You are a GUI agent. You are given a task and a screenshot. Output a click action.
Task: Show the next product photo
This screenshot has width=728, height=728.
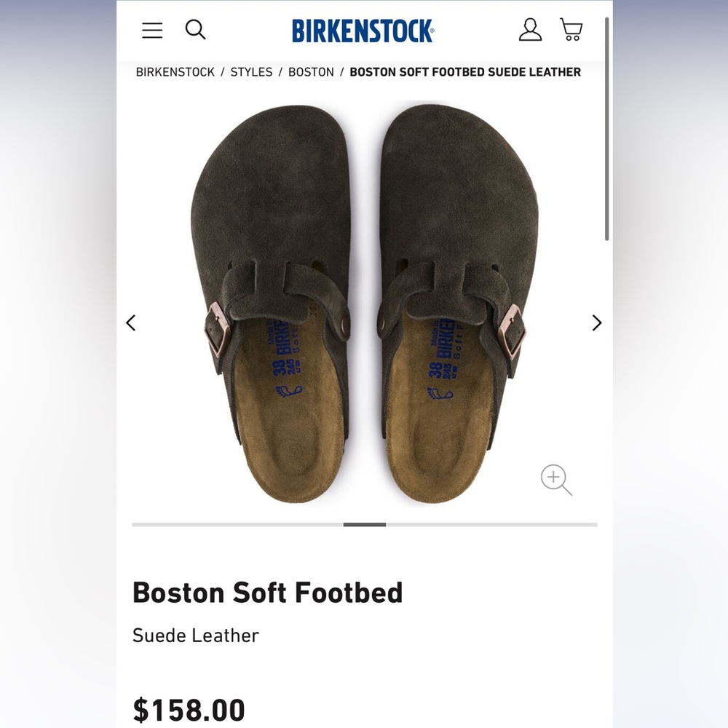click(596, 323)
